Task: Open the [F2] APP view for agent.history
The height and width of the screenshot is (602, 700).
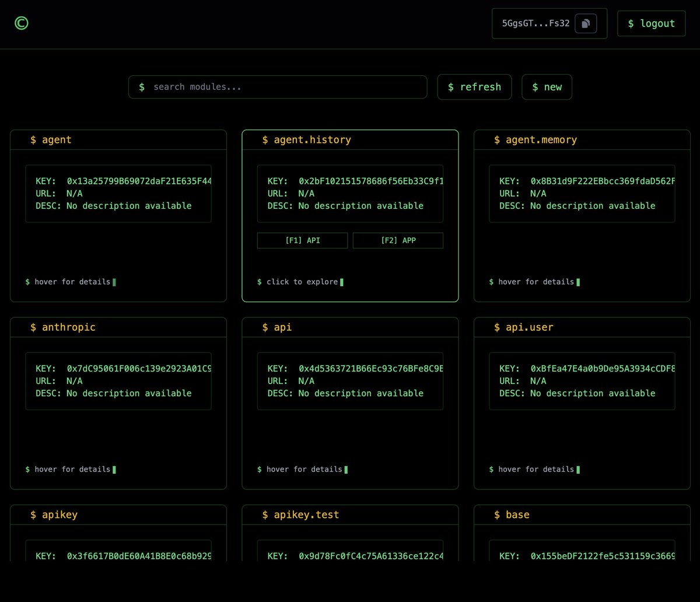Action: click(x=398, y=240)
